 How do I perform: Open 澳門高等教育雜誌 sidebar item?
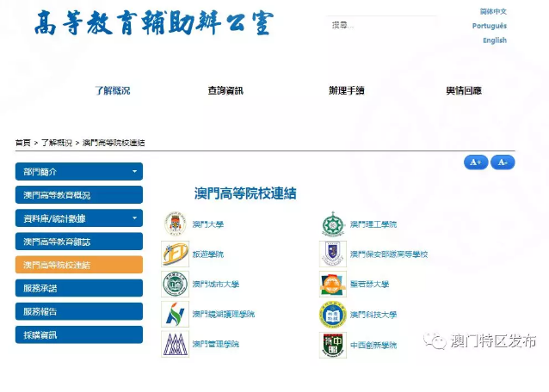(79, 242)
